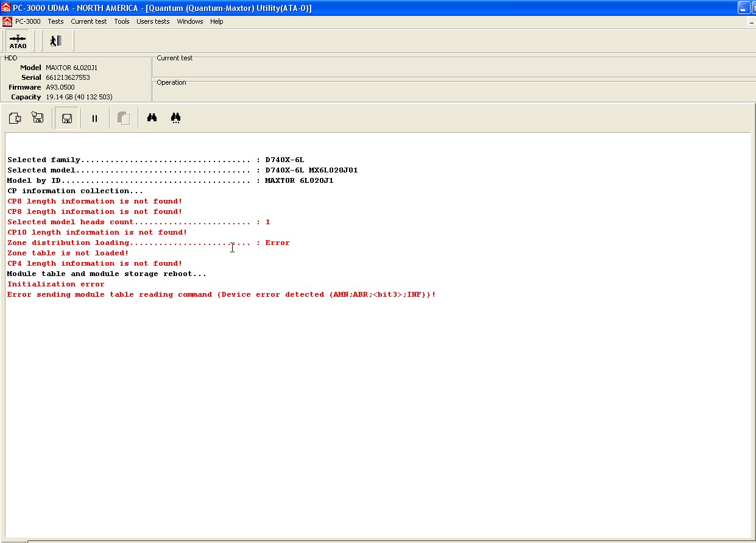The image size is (756, 543).
Task: Click capacity value 19.14 GB
Action: coord(79,97)
